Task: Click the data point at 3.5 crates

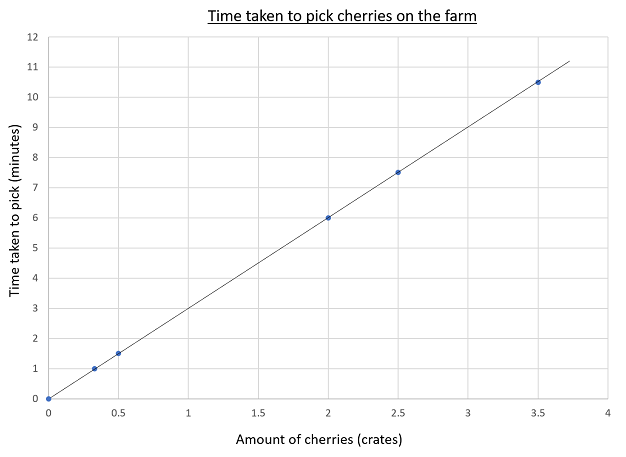Action: pyautogui.click(x=538, y=82)
